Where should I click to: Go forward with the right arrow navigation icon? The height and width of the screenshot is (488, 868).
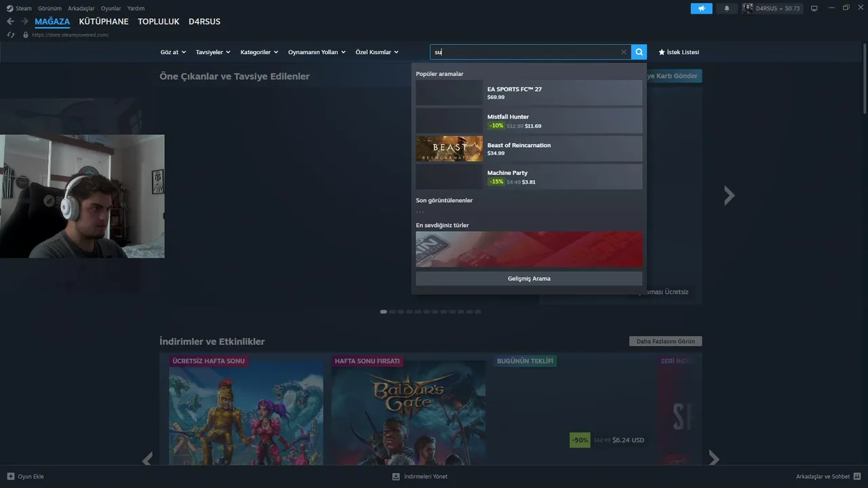pyautogui.click(x=24, y=22)
